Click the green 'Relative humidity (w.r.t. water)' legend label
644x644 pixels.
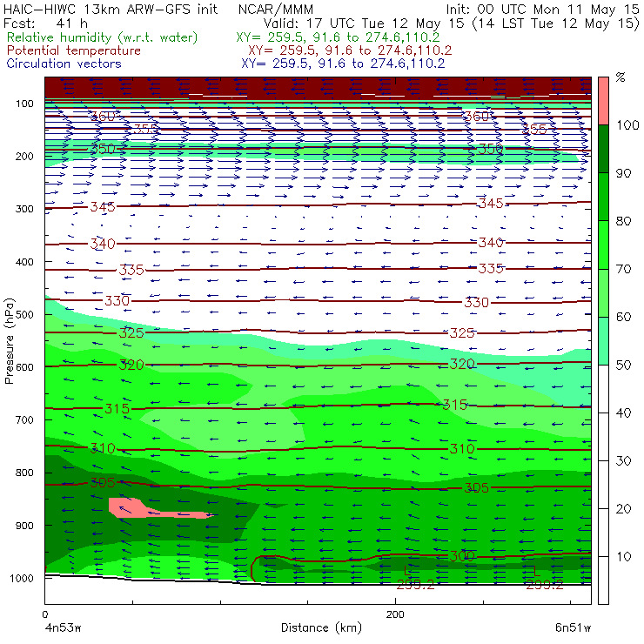tap(103, 37)
